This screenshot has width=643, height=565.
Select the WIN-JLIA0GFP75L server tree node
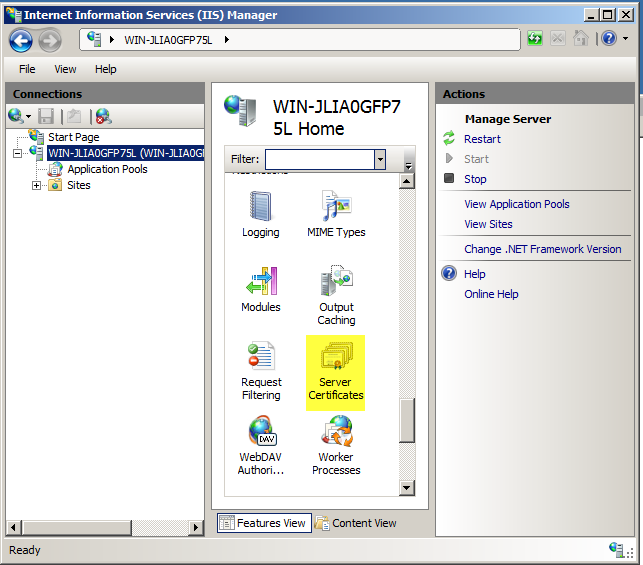point(125,153)
